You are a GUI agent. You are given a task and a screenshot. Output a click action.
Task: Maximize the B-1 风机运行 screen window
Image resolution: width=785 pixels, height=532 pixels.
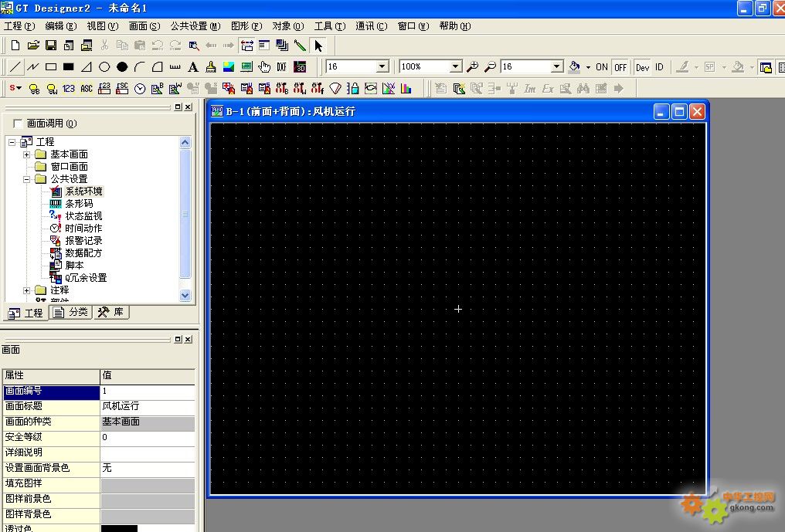(679, 112)
